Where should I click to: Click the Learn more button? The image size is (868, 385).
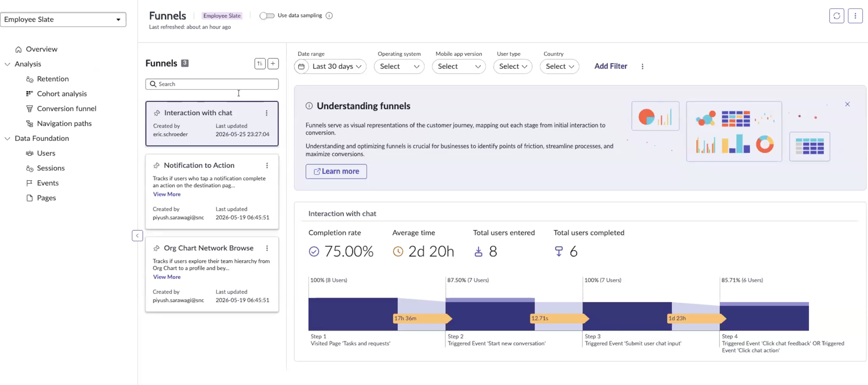(x=336, y=171)
